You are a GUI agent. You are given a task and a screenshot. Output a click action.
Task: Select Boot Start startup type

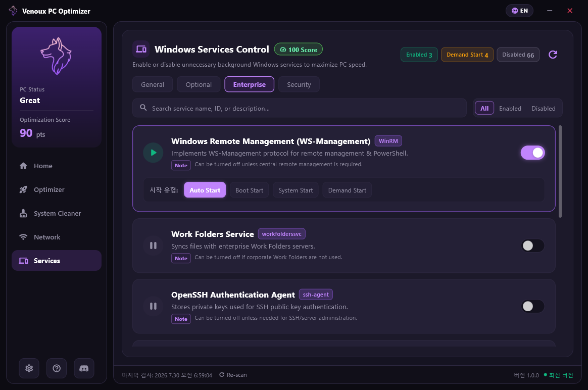point(250,190)
